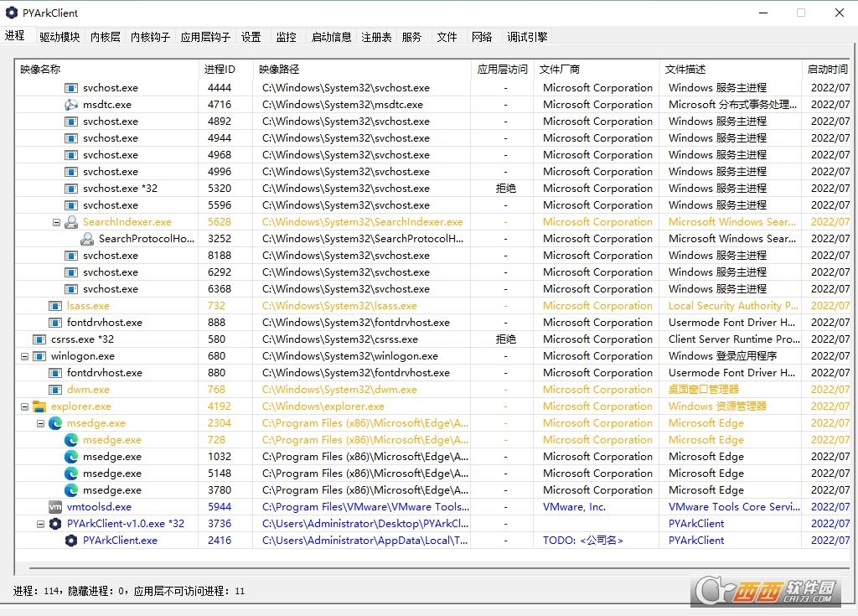
Task: Click the winlogon.exe process icon
Action: (x=39, y=356)
